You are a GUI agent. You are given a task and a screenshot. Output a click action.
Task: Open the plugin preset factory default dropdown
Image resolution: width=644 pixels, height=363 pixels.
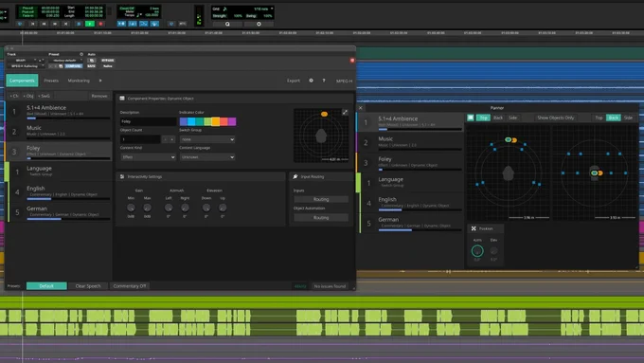(x=65, y=60)
